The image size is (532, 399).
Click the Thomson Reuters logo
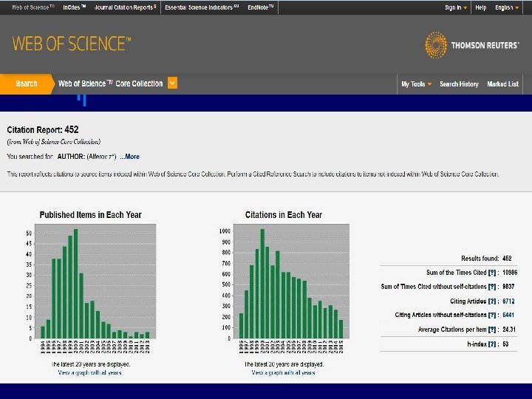472,45
